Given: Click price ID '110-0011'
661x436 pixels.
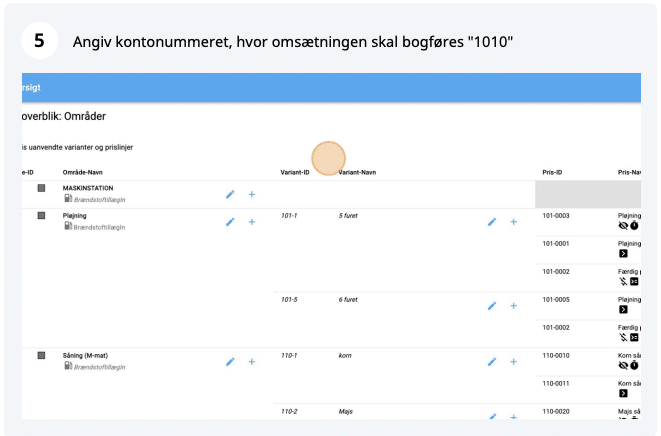Looking at the screenshot, I should click(x=556, y=383).
